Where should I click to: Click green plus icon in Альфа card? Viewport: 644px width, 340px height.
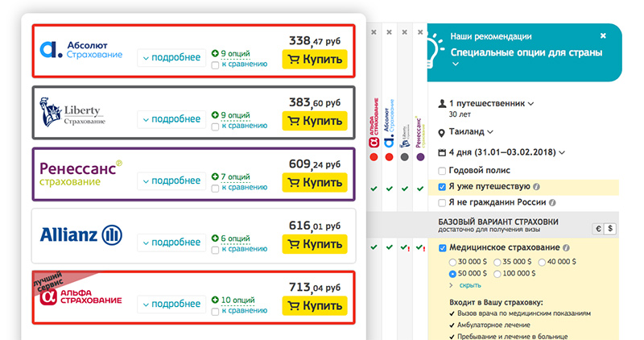coord(215,301)
